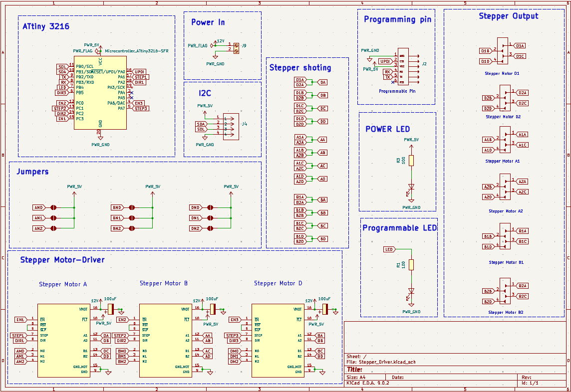Select the no-connect X marker on PA4
This screenshot has width=571, height=392.
click(x=131, y=93)
